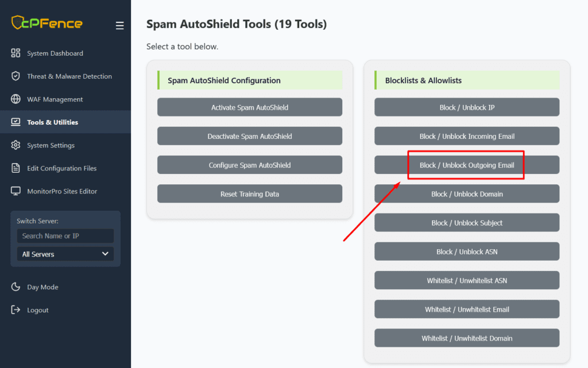Click the cPFence logo
588x368 pixels.
[x=47, y=24]
